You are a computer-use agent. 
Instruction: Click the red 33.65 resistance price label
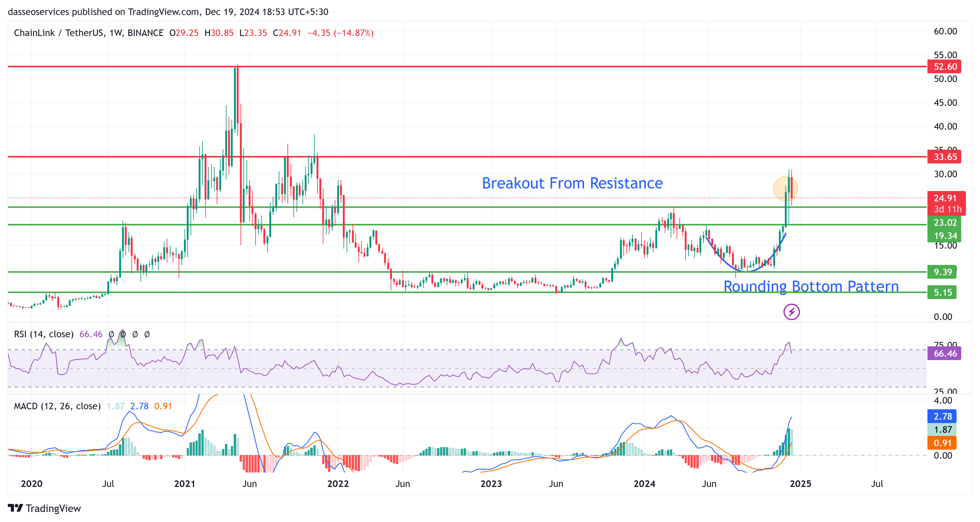coord(945,157)
